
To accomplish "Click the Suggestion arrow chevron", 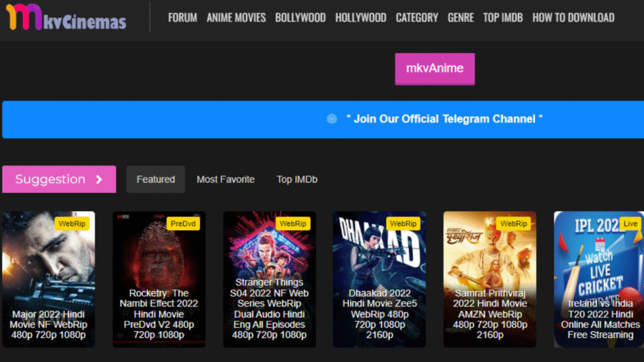I will (x=99, y=180).
